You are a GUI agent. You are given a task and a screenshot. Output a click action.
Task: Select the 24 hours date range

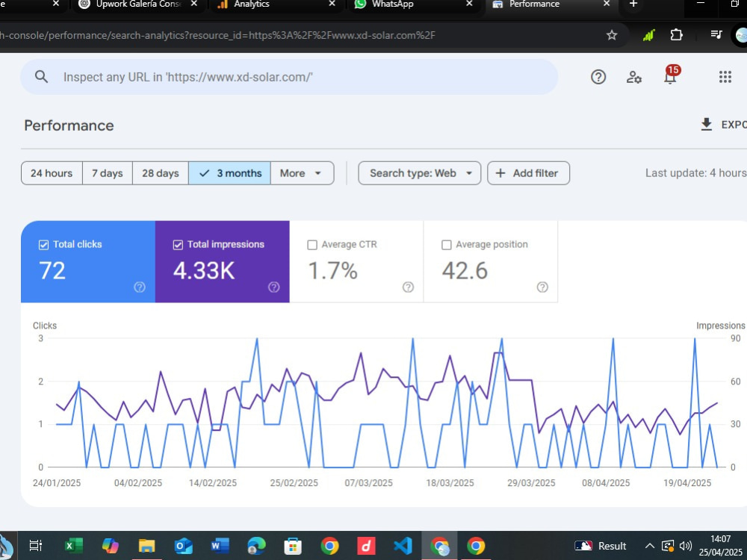(52, 173)
